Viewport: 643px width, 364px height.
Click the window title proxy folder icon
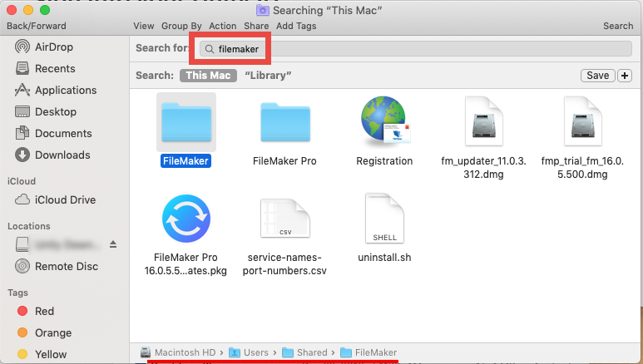pyautogui.click(x=263, y=10)
